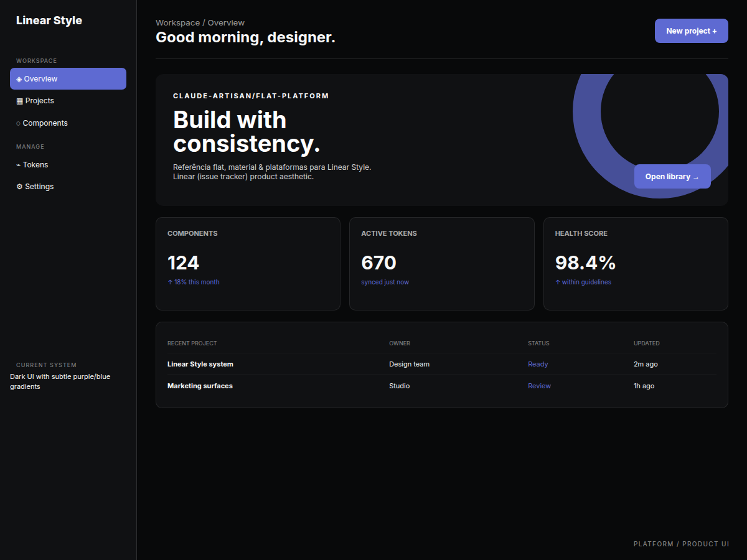Click the Owner column header
Image resolution: width=747 pixels, height=560 pixels.
(x=400, y=343)
